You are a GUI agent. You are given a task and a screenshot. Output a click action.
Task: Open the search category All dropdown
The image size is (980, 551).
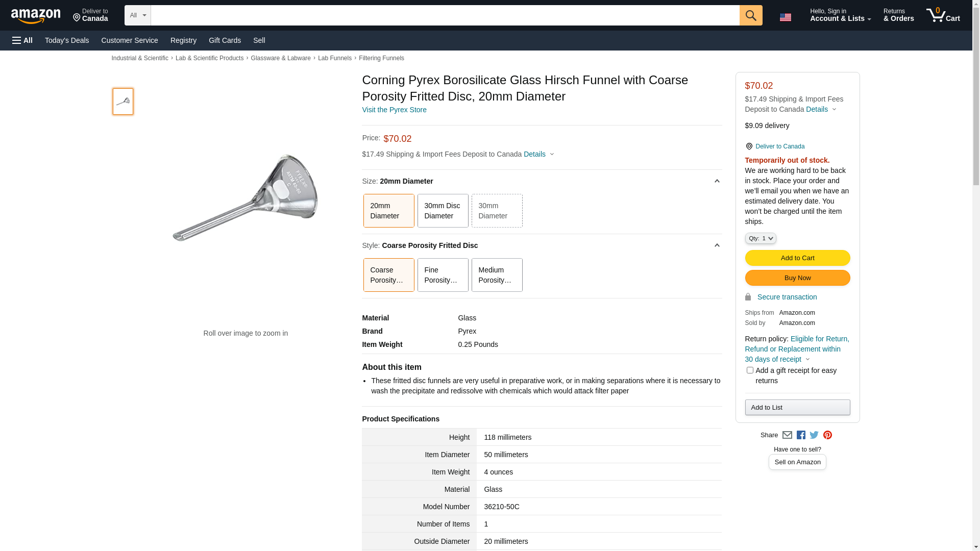point(138,15)
